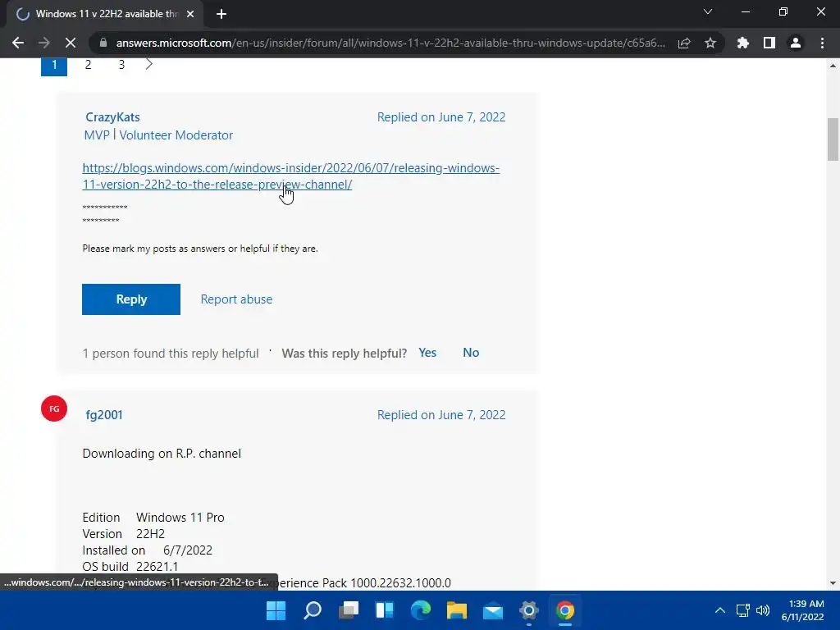Open volume icon in system tray
Image resolution: width=840 pixels, height=630 pixels.
(763, 610)
